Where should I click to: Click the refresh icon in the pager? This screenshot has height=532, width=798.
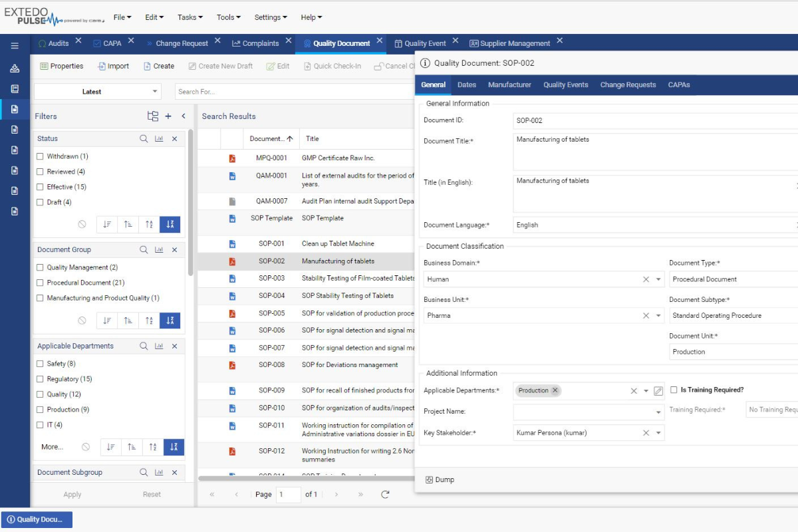pos(385,494)
